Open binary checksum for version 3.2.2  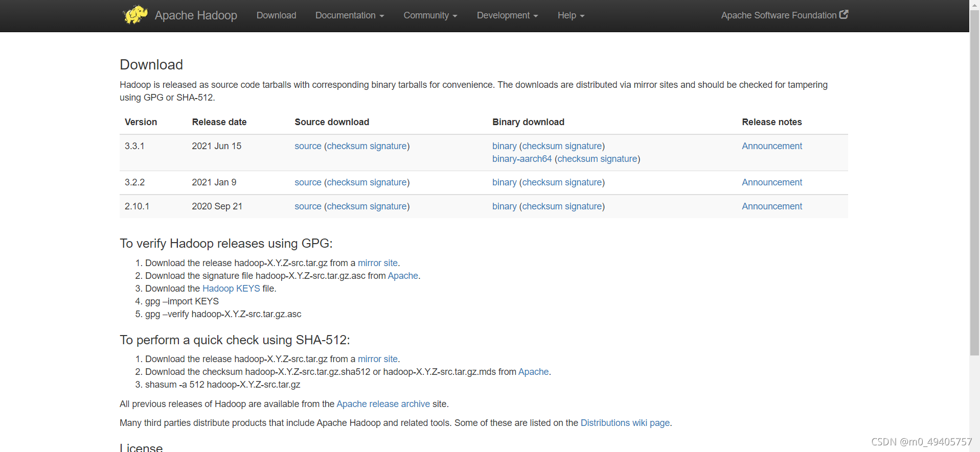pos(542,182)
